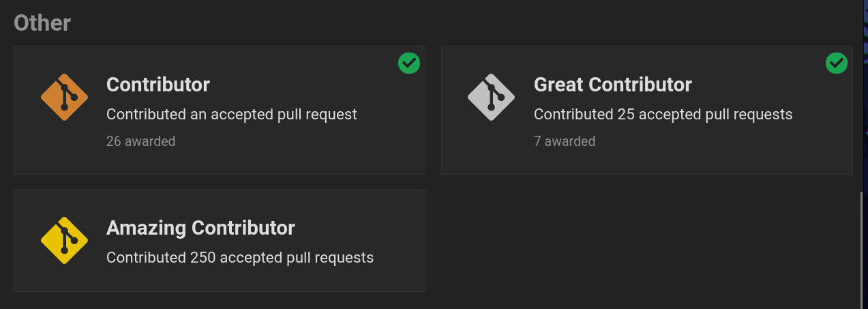Click "Contributed 250 accepted pull requests" text
The width and height of the screenshot is (868, 309).
(x=240, y=257)
